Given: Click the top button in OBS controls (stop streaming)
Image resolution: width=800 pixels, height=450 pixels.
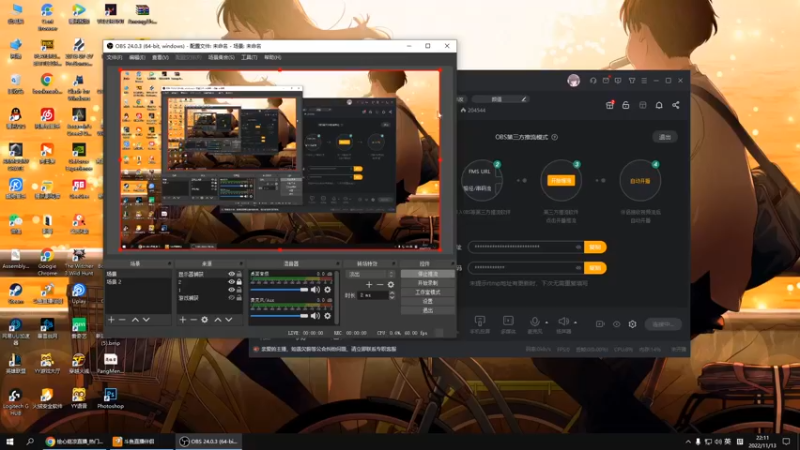Looking at the screenshot, I should (428, 274).
